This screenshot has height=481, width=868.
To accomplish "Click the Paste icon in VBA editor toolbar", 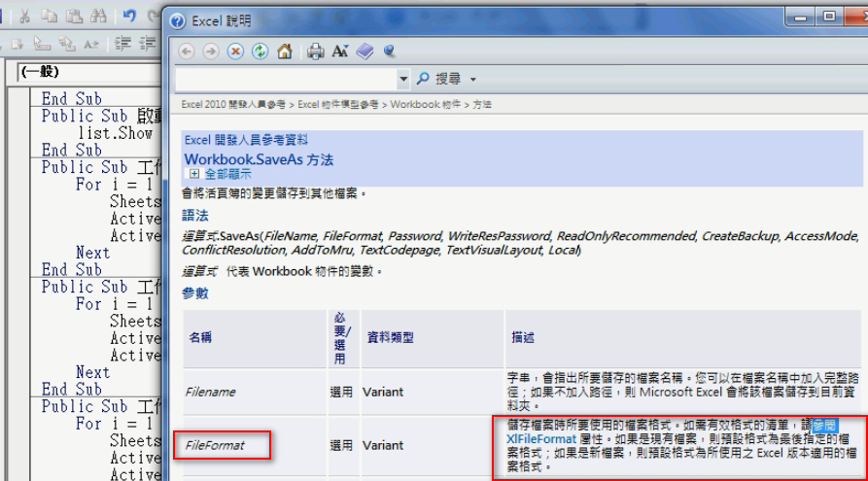I will [74, 17].
